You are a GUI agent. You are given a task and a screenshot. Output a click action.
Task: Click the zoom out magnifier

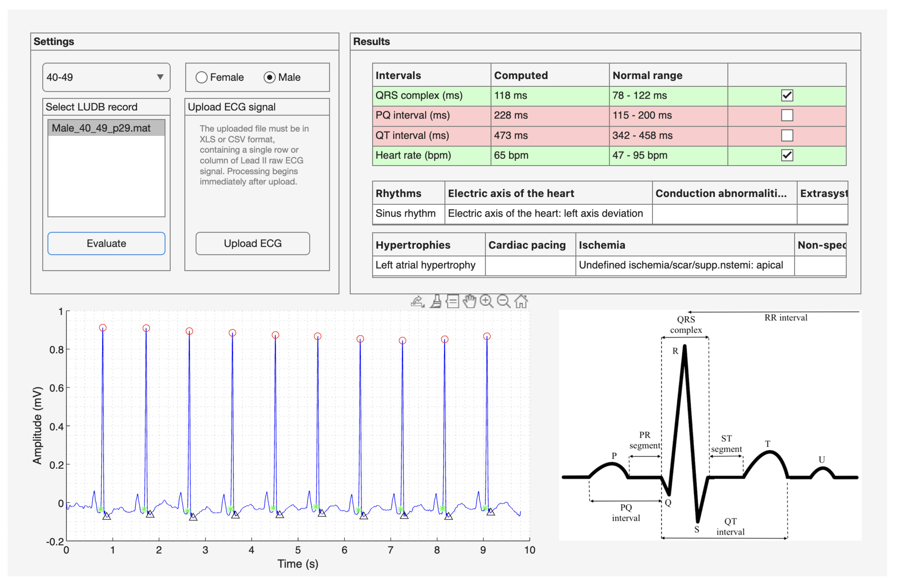tap(503, 302)
